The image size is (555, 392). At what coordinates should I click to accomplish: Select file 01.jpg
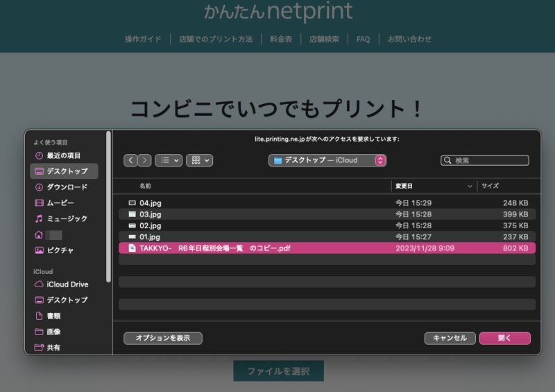[327, 237]
